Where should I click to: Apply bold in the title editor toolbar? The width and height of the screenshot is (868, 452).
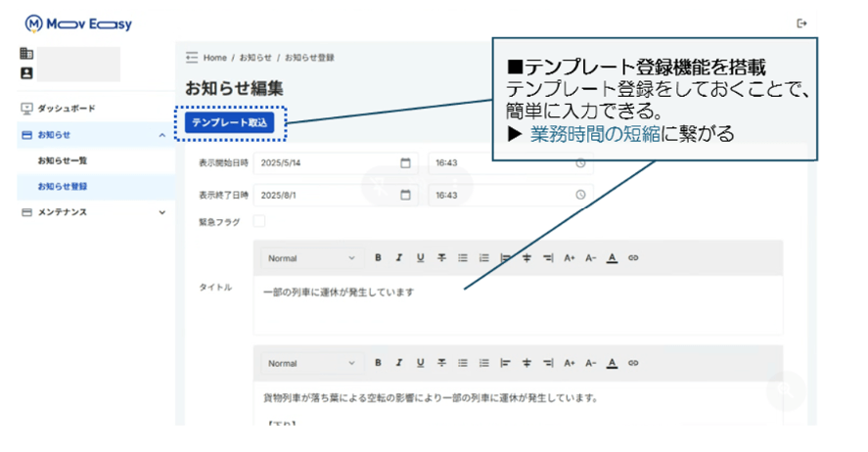(378, 258)
